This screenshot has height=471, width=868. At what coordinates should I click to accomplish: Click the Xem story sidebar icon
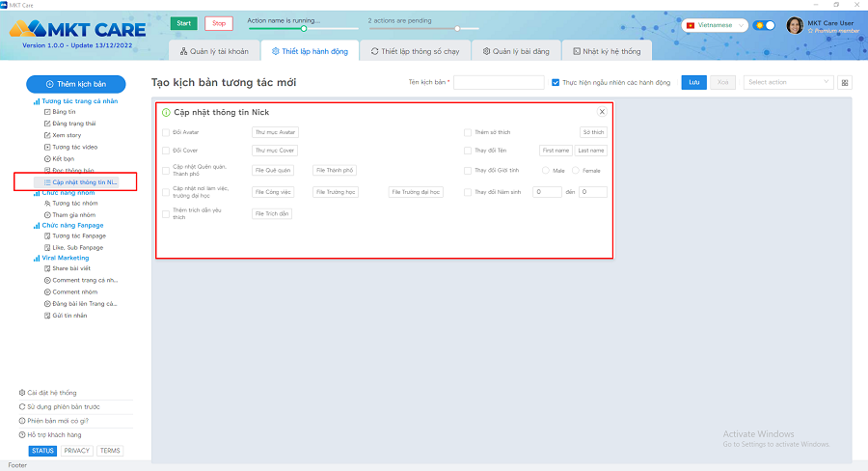47,135
